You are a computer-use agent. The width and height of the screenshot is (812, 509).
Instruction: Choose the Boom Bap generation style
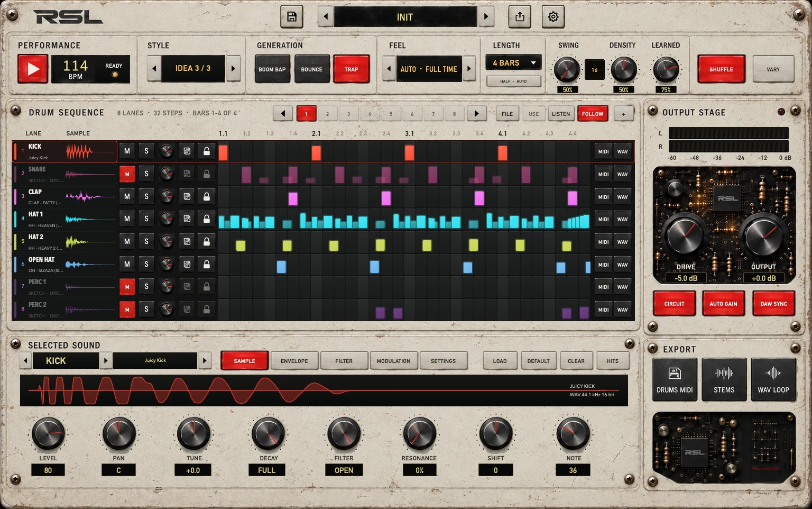272,69
